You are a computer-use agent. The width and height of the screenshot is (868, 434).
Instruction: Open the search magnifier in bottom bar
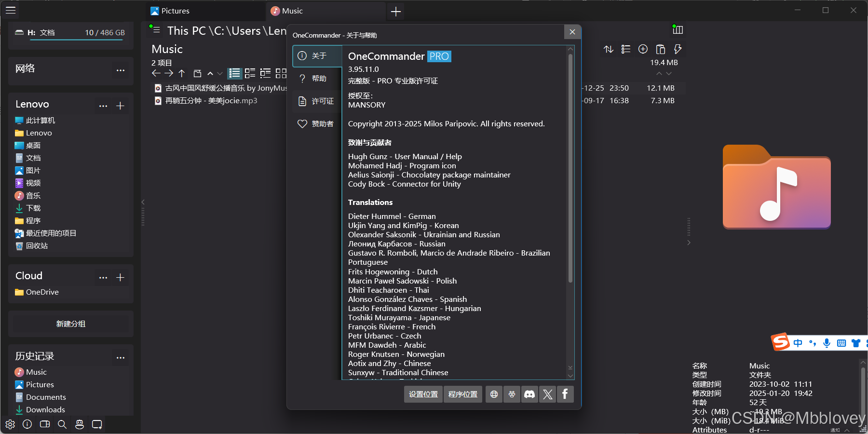pyautogui.click(x=62, y=424)
